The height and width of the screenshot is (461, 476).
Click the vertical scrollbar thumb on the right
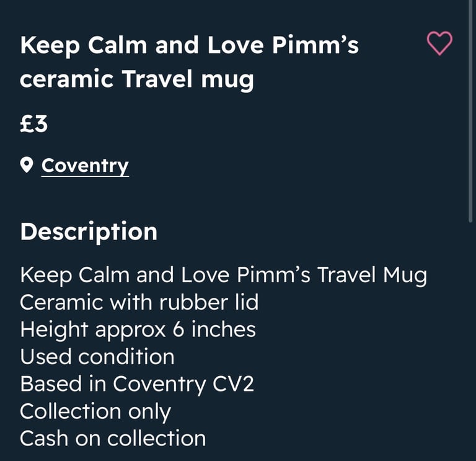pos(470,111)
